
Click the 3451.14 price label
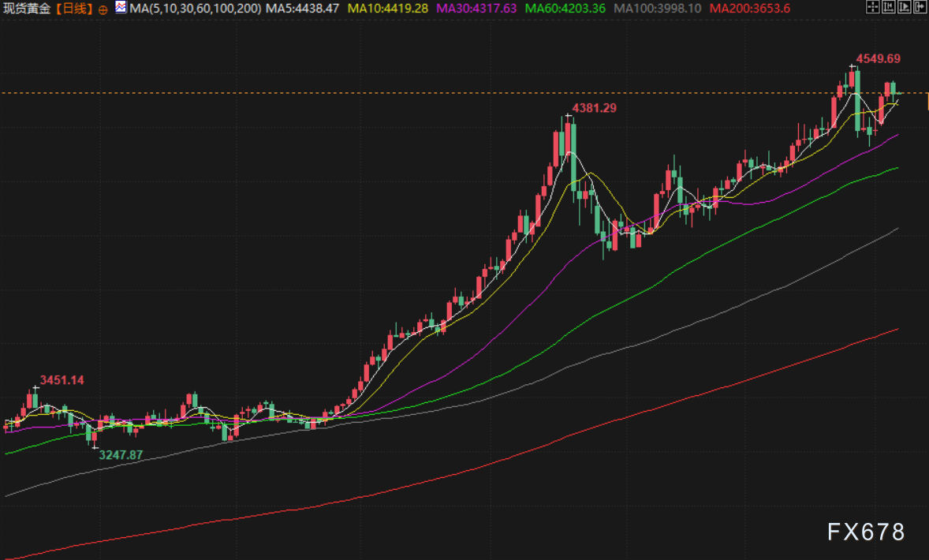coord(62,380)
